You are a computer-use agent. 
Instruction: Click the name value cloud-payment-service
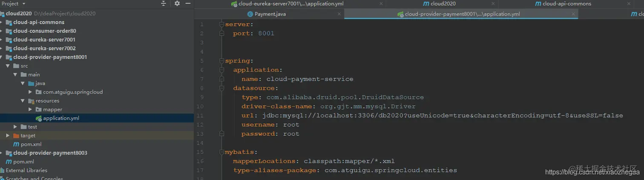tap(310, 79)
